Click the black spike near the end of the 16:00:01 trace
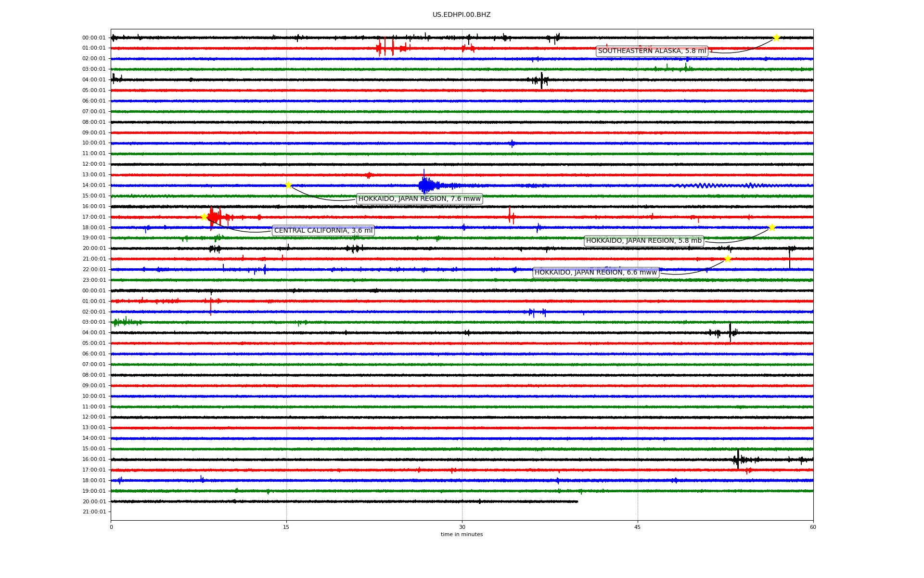Screen dimensions: 924x578 click(x=738, y=459)
